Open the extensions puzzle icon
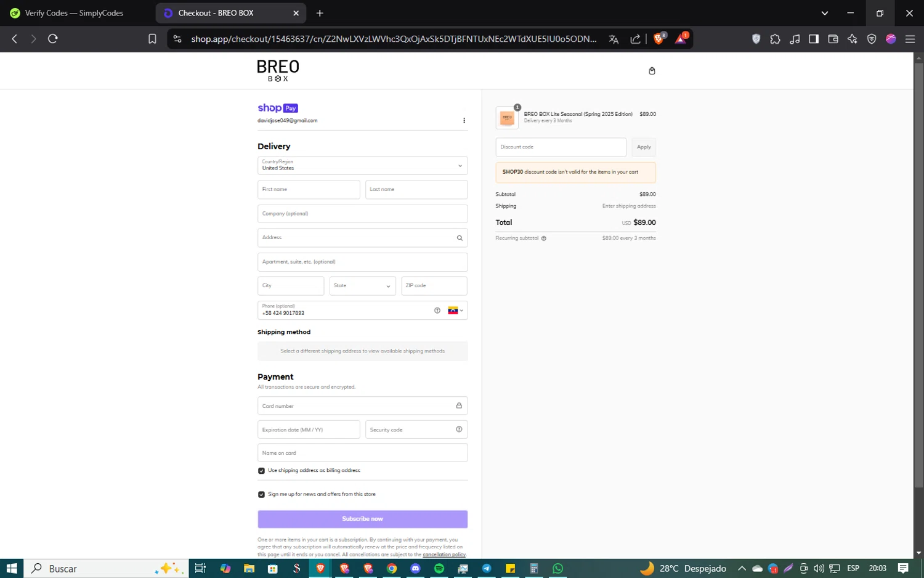The height and width of the screenshot is (578, 924). (x=775, y=39)
